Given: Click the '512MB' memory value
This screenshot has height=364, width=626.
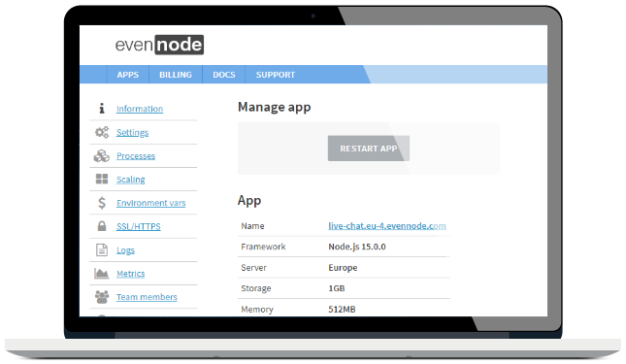Looking at the screenshot, I should [342, 310].
